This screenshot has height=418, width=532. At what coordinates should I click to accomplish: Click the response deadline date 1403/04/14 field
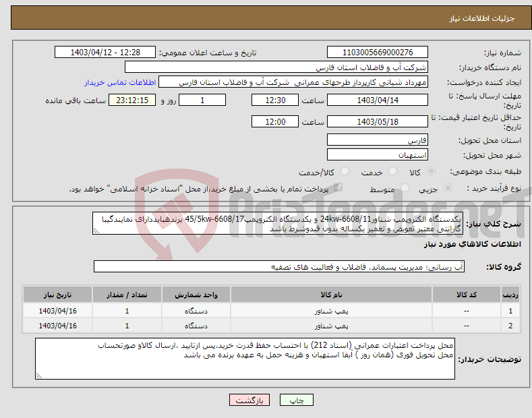[x=378, y=100]
